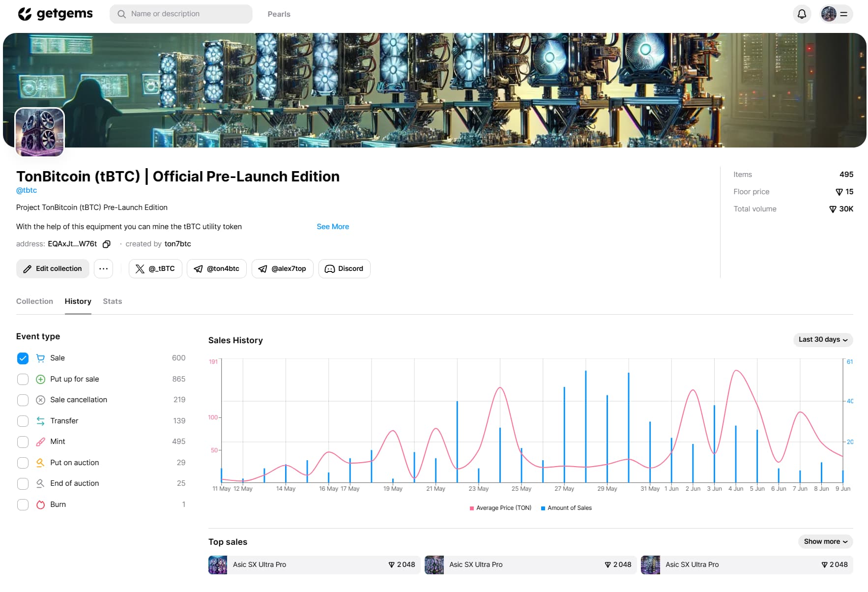Viewport: 868px width, 592px height.
Task: Switch to the Stats tab
Action: [x=112, y=301]
